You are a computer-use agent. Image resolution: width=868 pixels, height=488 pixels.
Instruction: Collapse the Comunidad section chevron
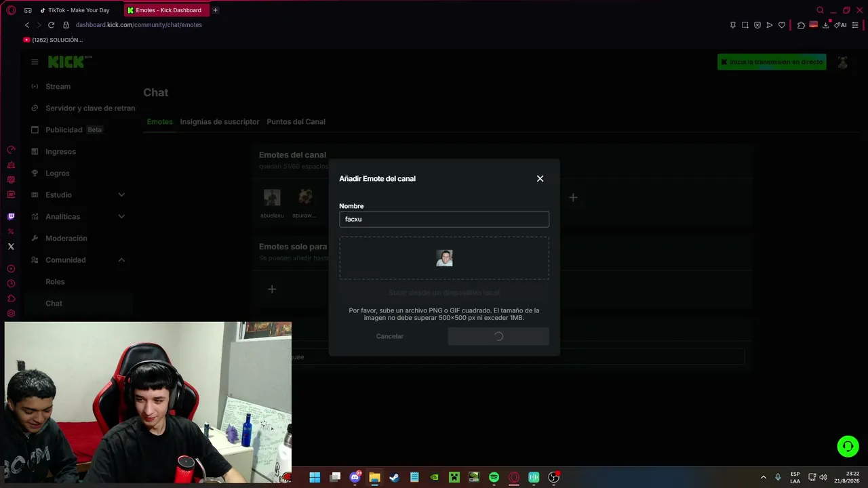[x=121, y=260]
